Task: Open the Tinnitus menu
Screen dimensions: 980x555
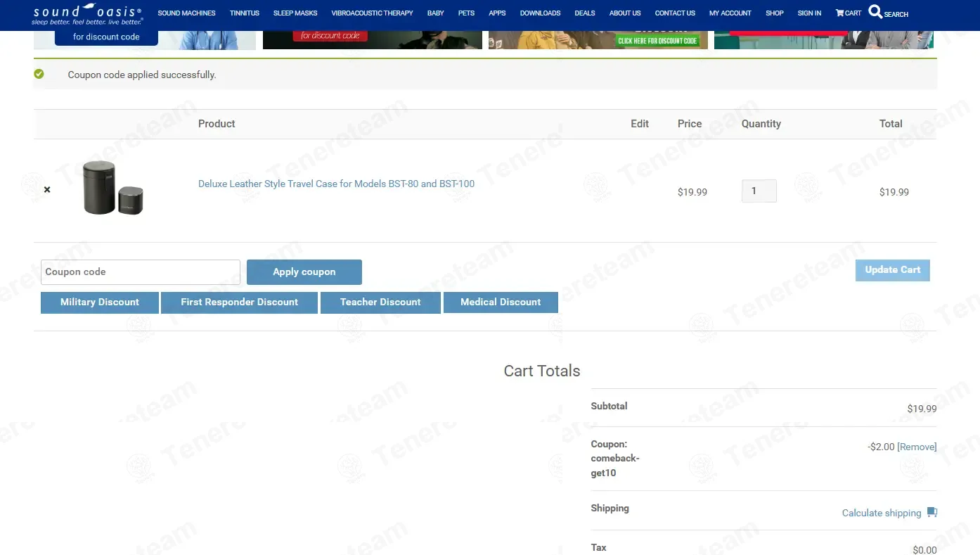Action: pyautogui.click(x=245, y=13)
